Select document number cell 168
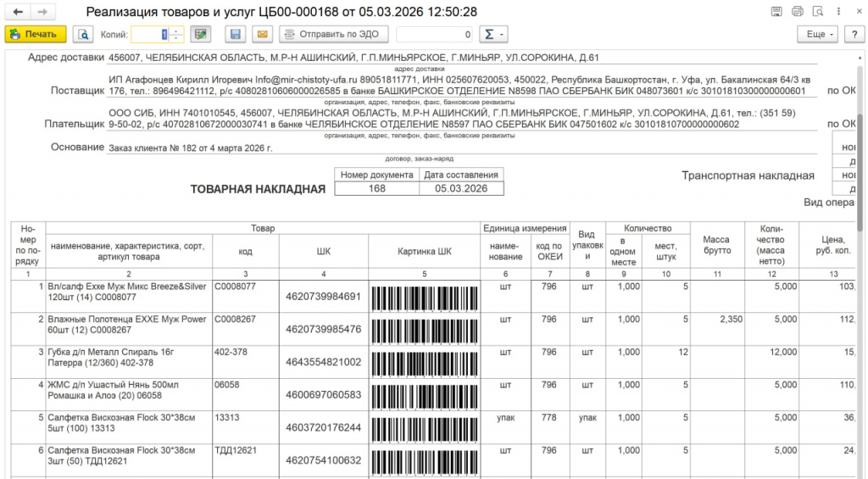 [377, 189]
